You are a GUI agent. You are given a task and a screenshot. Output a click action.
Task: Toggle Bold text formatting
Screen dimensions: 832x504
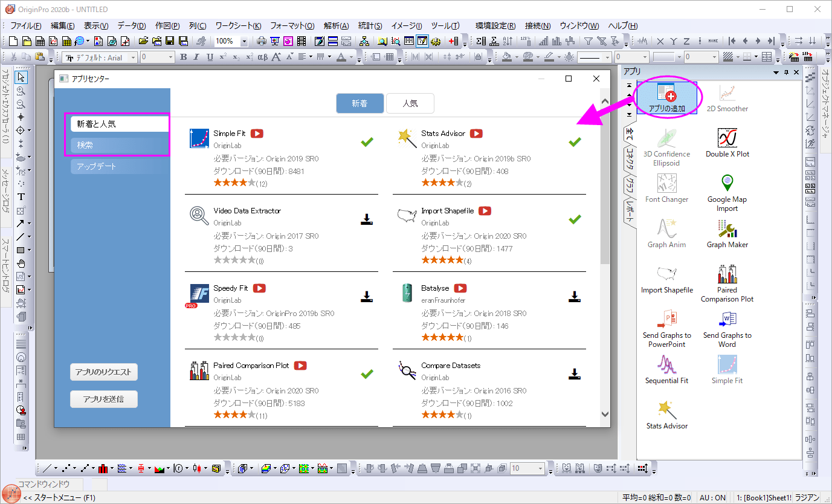point(183,57)
